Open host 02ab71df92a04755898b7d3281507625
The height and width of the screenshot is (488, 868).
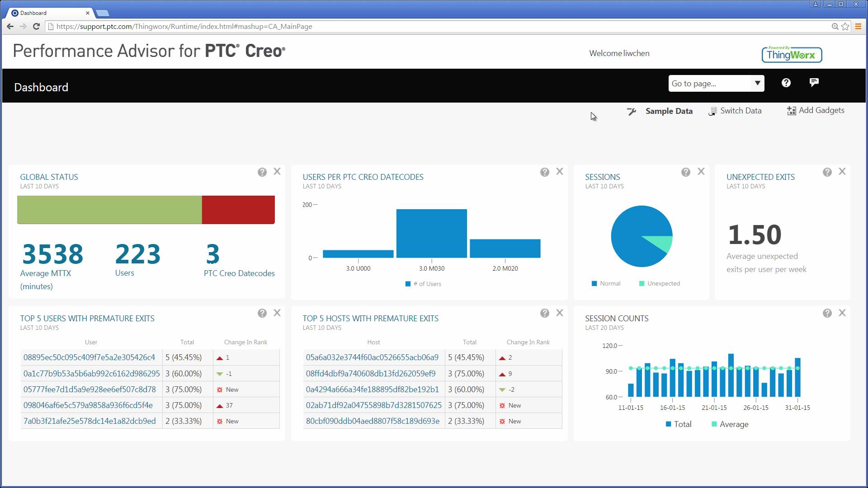(374, 405)
